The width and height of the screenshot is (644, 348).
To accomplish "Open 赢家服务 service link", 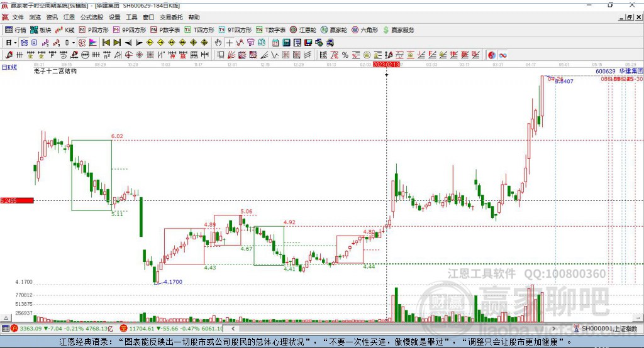I will [x=399, y=30].
